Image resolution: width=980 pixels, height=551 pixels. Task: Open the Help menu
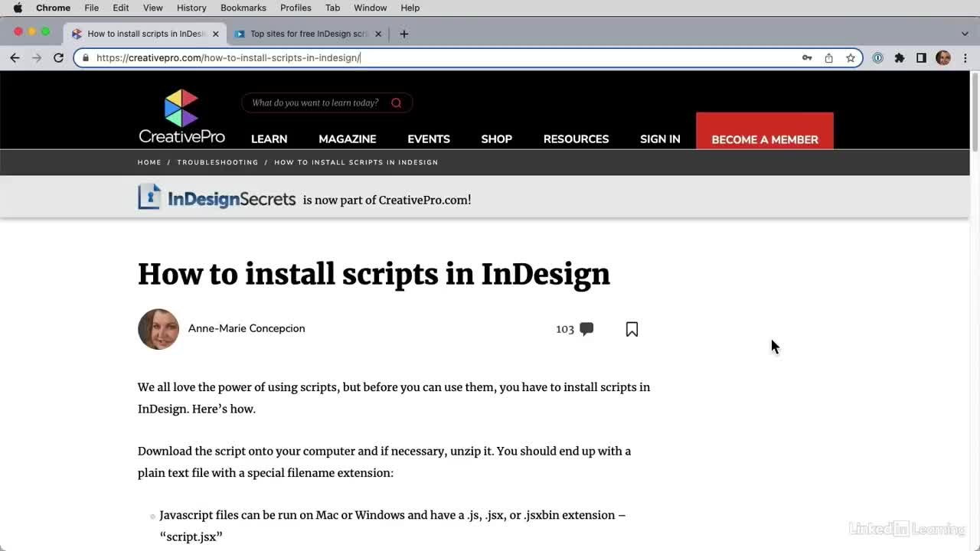pos(410,8)
